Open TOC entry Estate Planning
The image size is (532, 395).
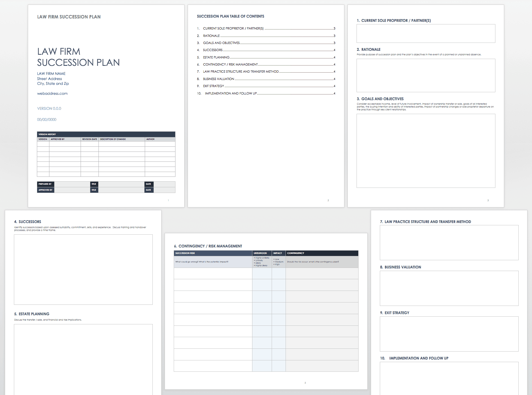pyautogui.click(x=266, y=57)
